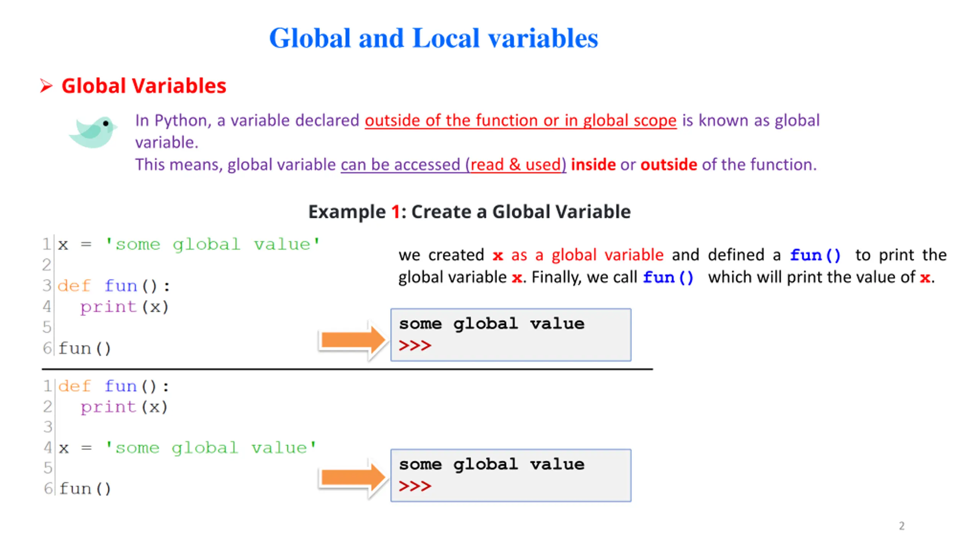The image size is (980, 551).
Task: Click line 4 of the second code block, x = 'some global value'
Action: 188,448
